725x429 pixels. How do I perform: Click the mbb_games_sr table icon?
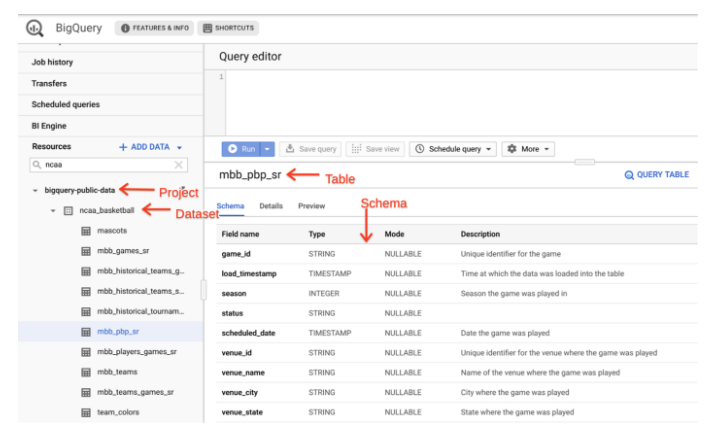(86, 251)
